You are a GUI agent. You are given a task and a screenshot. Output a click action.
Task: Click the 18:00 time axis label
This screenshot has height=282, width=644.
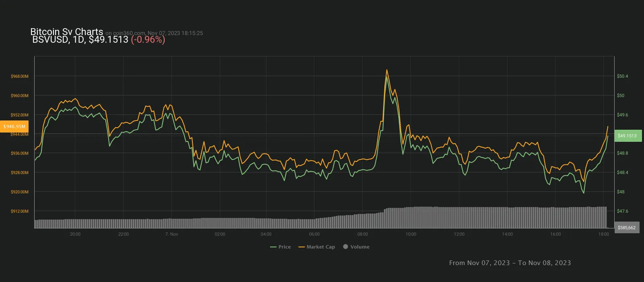coord(603,234)
